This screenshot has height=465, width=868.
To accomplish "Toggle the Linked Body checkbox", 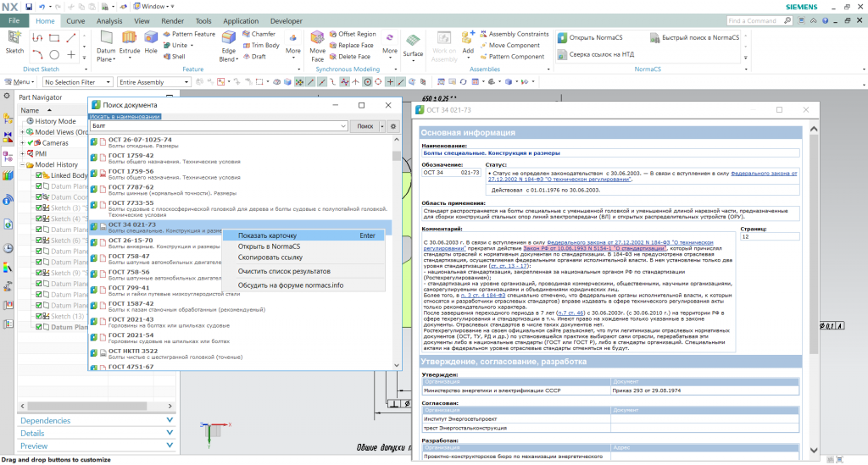I will point(39,175).
